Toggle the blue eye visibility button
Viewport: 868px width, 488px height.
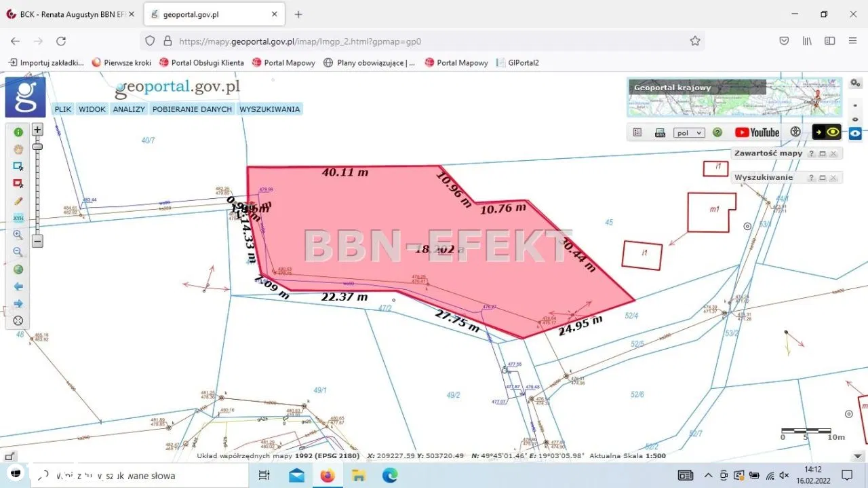pyautogui.click(x=855, y=134)
